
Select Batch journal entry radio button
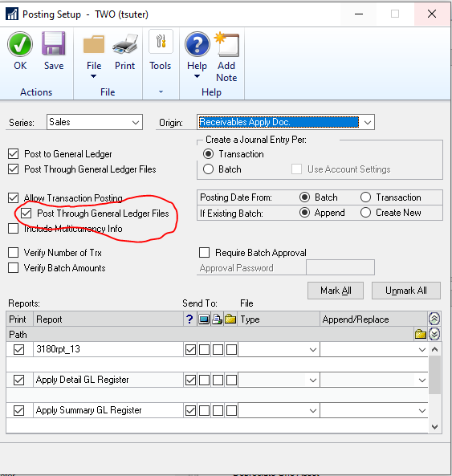click(208, 169)
